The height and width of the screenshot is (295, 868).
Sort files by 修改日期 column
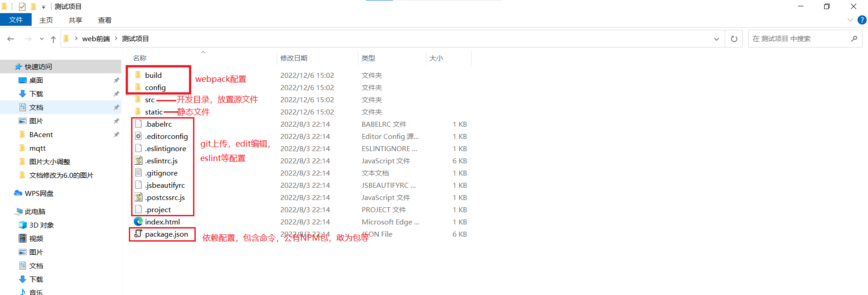(294, 58)
